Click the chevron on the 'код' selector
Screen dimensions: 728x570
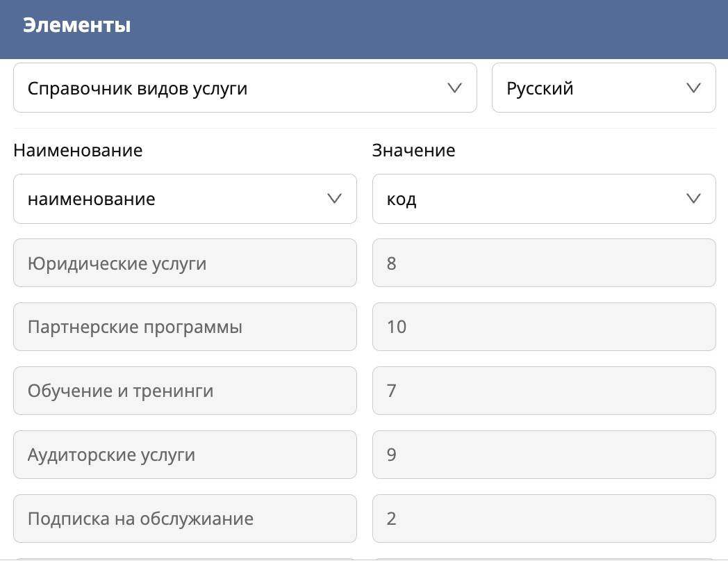coord(693,199)
